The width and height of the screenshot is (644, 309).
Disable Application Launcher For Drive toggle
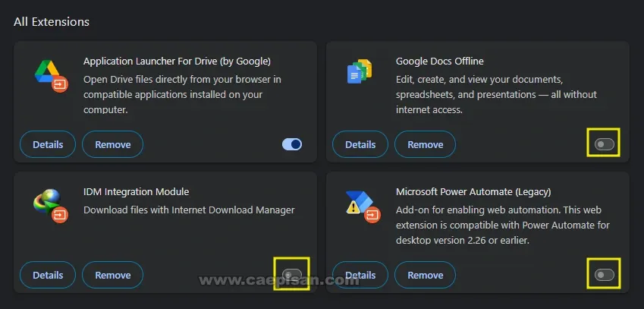(292, 144)
